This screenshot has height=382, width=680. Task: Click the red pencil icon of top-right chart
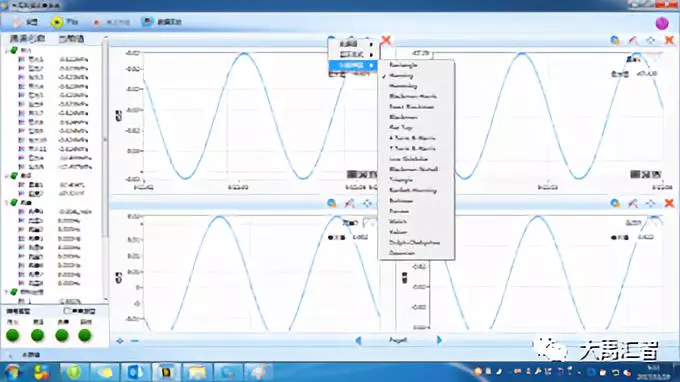pos(633,40)
